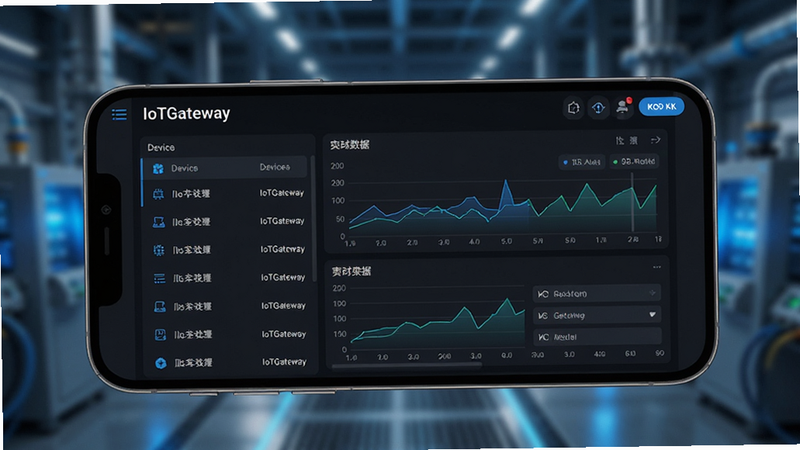Screen dimensions: 800x450
Task: Tap IoTGateway label in chip icon row
Action: click(282, 193)
